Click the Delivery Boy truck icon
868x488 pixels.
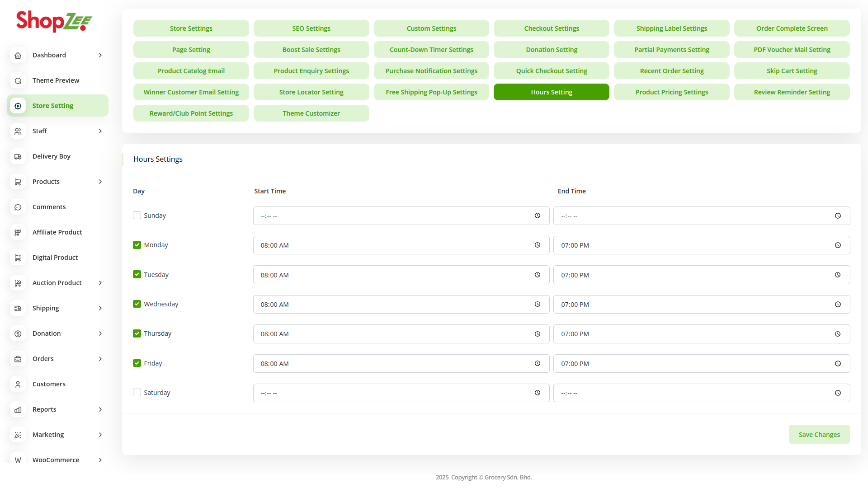pyautogui.click(x=18, y=156)
